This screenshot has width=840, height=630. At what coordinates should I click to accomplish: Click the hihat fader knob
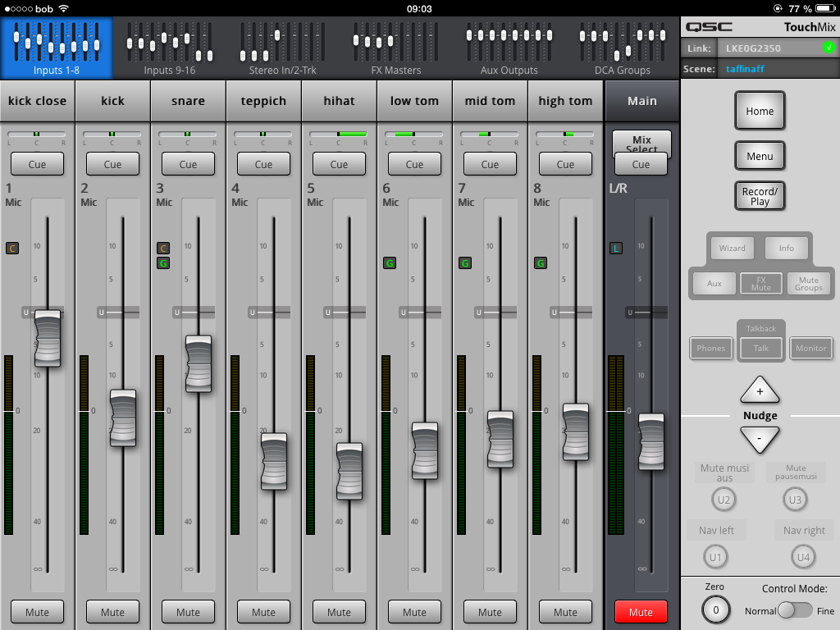tap(349, 472)
